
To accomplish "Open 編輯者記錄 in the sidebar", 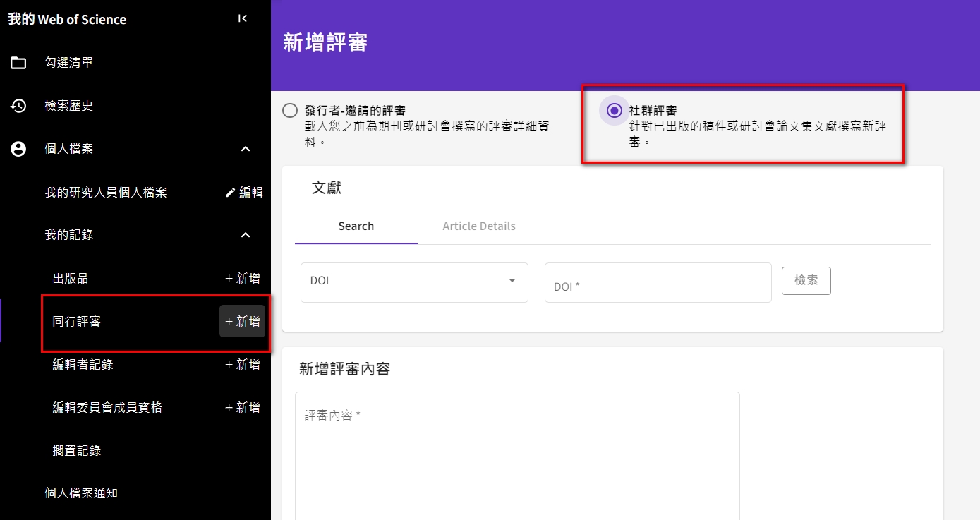I will (x=83, y=364).
